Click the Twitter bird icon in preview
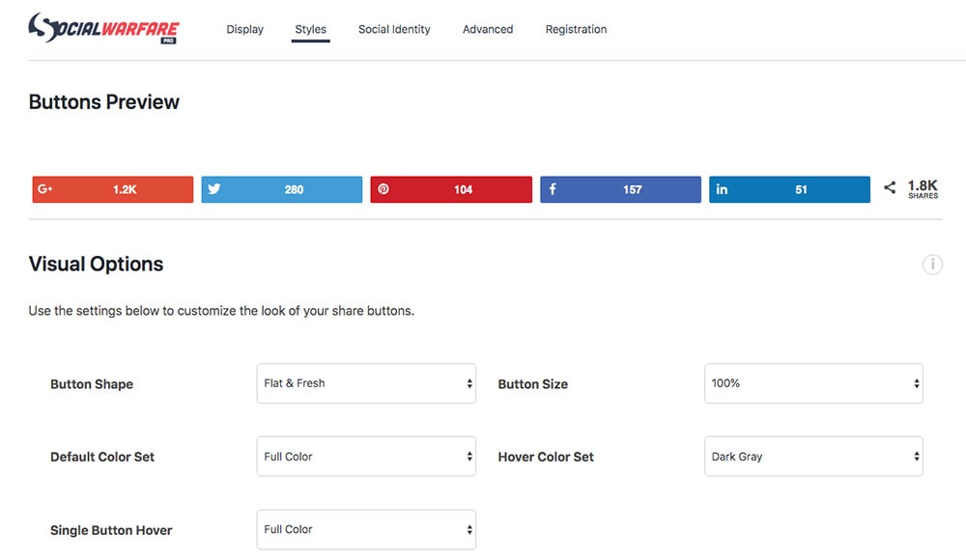 tap(214, 188)
